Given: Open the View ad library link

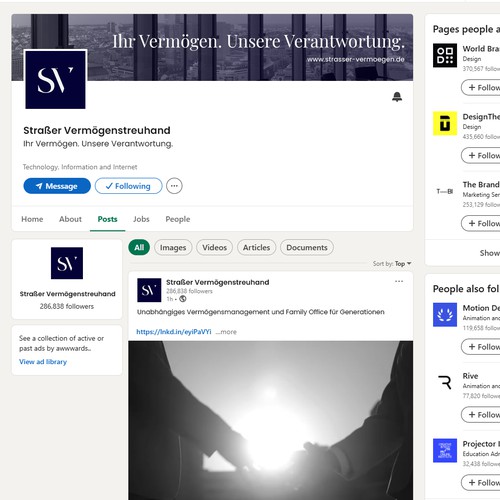Looking at the screenshot, I should point(43,362).
